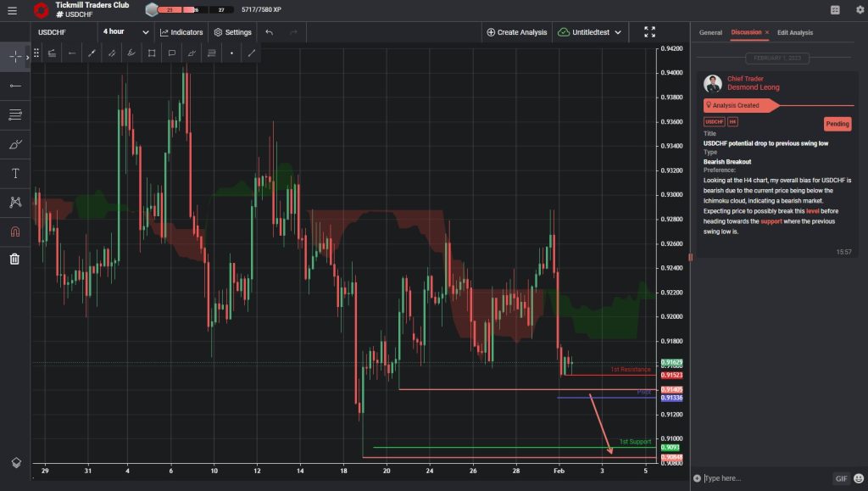Select the XABCD pattern tool
This screenshot has width=868, height=491.
point(14,202)
